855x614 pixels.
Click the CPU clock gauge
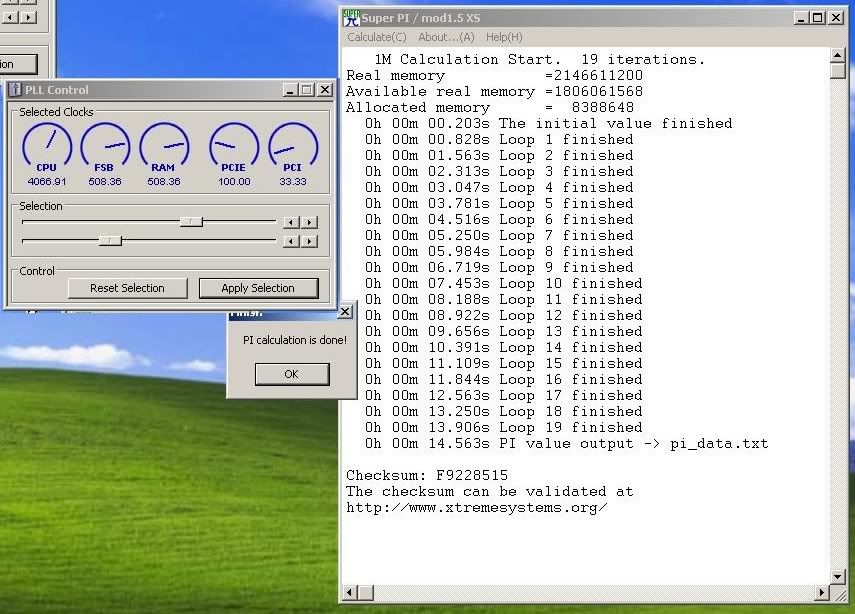(47, 146)
